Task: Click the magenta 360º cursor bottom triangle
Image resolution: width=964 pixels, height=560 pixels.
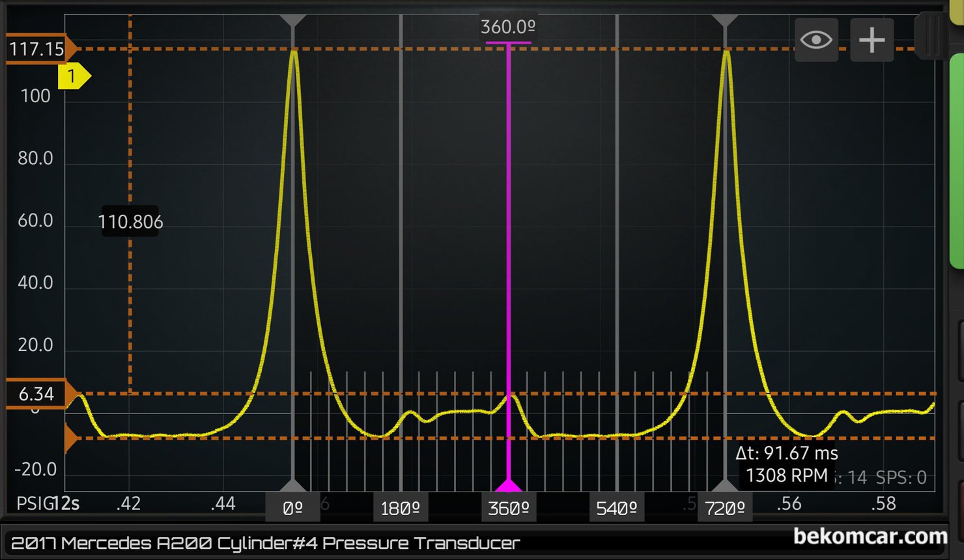Action: click(x=508, y=485)
